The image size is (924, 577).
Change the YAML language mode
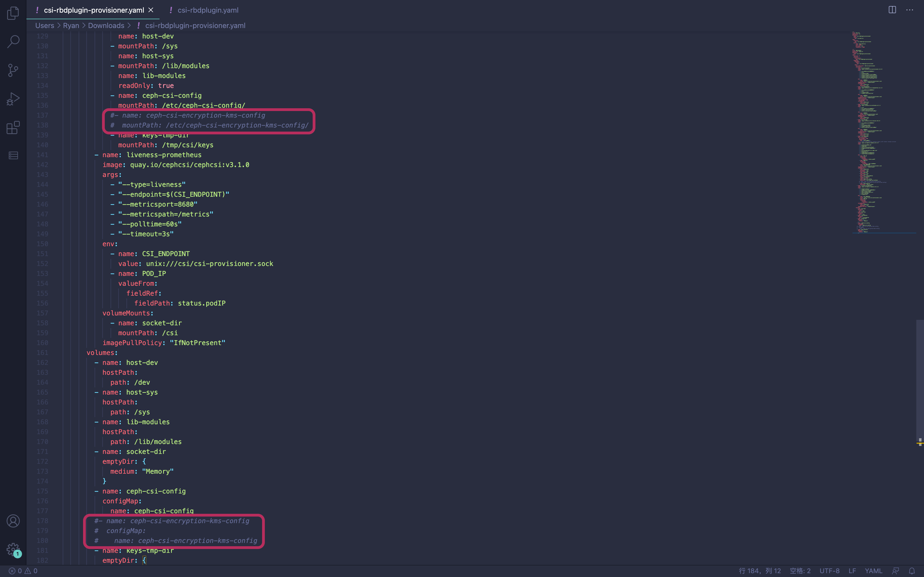pos(873,571)
